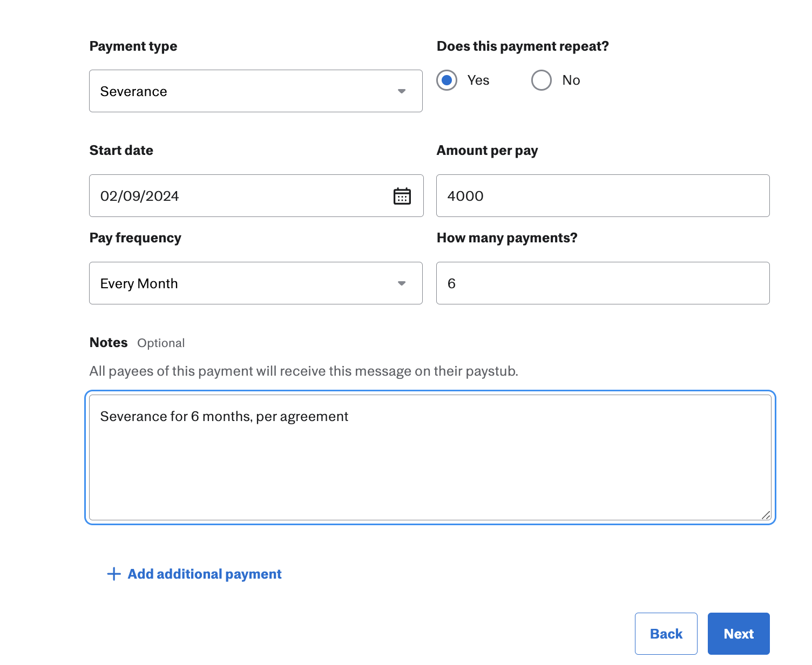Expand the Every Month frequency dropdown
The width and height of the screenshot is (812, 665).
point(256,283)
